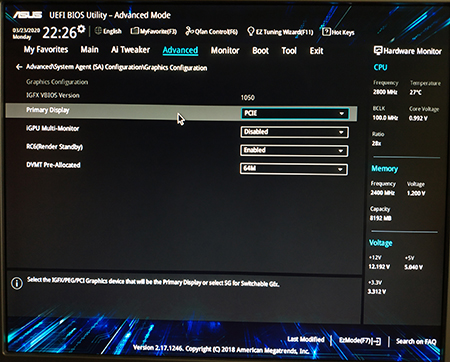Image resolution: width=450 pixels, height=362 pixels.
Task: Select the iGPU Multi-Monitor label
Action: pos(53,128)
